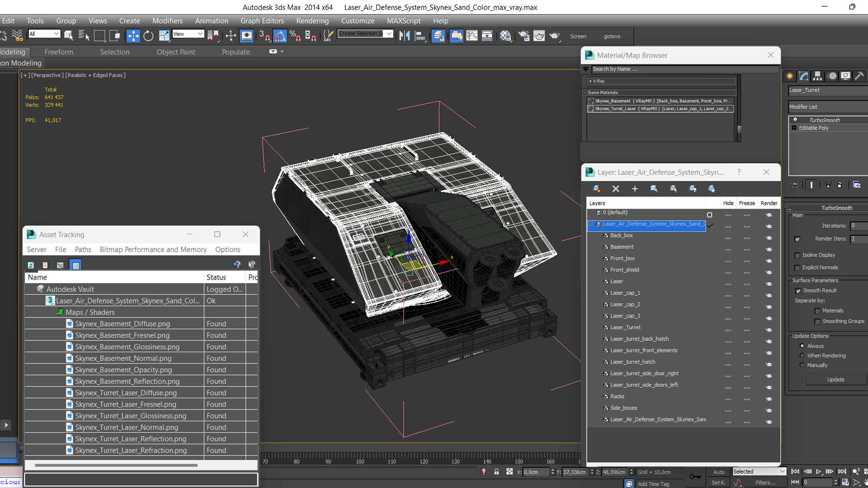Collapse Laser_Air_Defense_System layer tree

coord(590,224)
